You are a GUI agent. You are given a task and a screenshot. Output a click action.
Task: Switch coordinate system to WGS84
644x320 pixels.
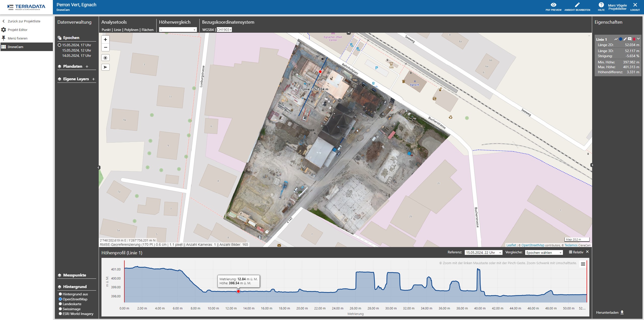208,30
